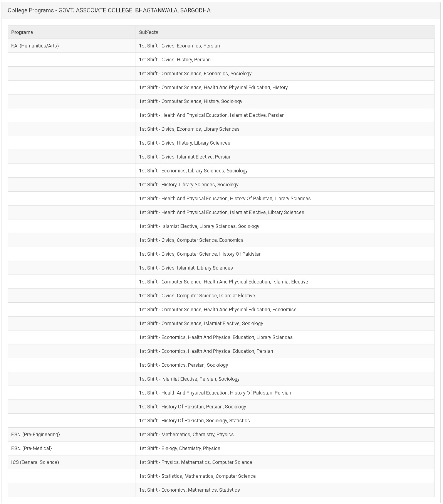Select Physics, Mathematics, Computer Science row

(x=196, y=462)
